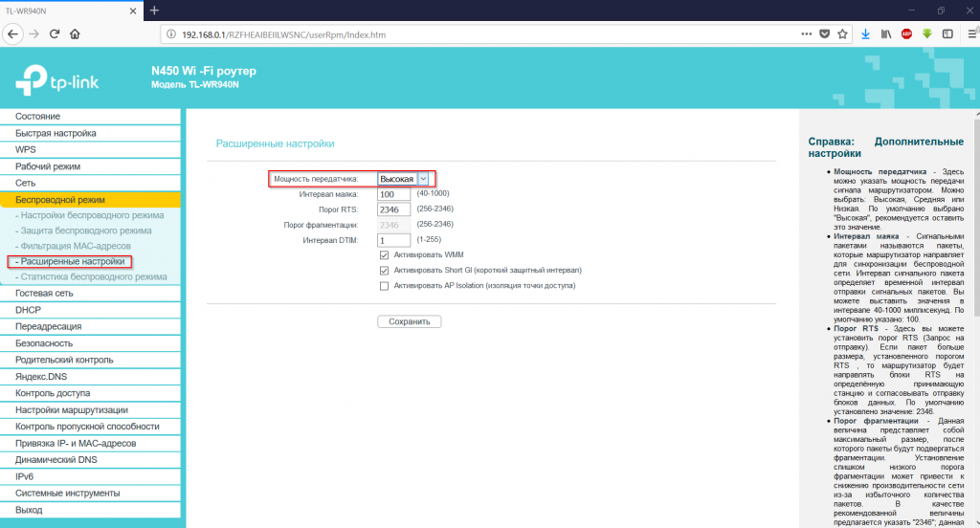
Task: Expand the Системные инструменты menu section
Action: (x=90, y=493)
